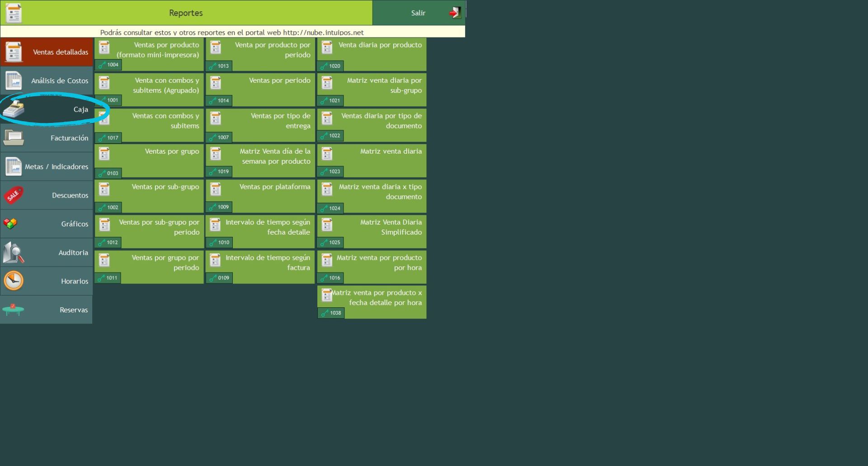Open the Ventas por grupo report
The width and height of the screenshot is (868, 466).
coord(149,160)
